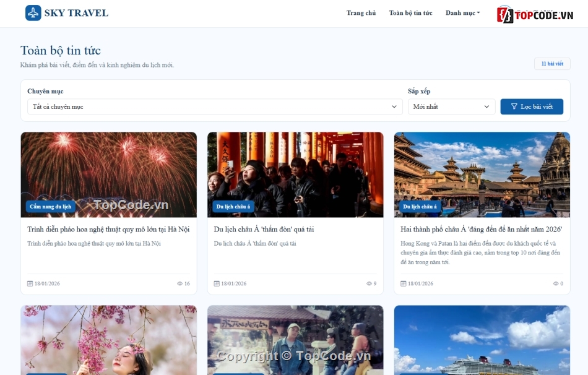Click calendar icon on Hai thành phố card
This screenshot has width=588, height=375.
(404, 283)
